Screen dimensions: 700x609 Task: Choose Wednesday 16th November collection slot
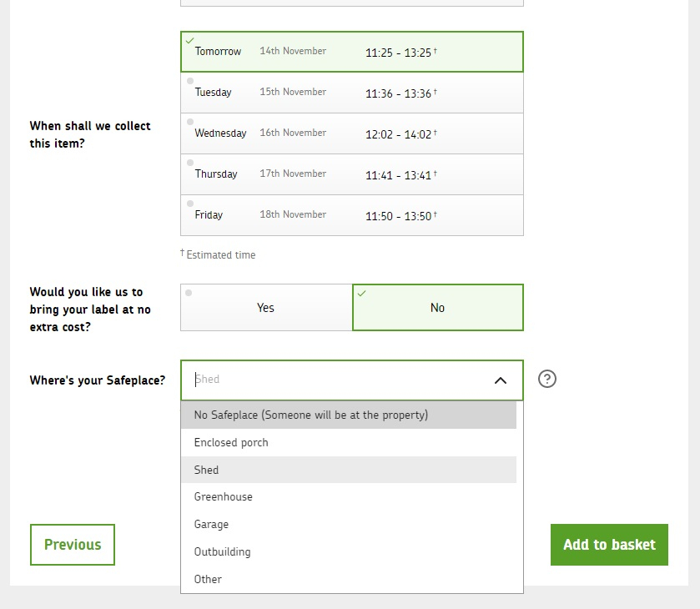pos(352,133)
